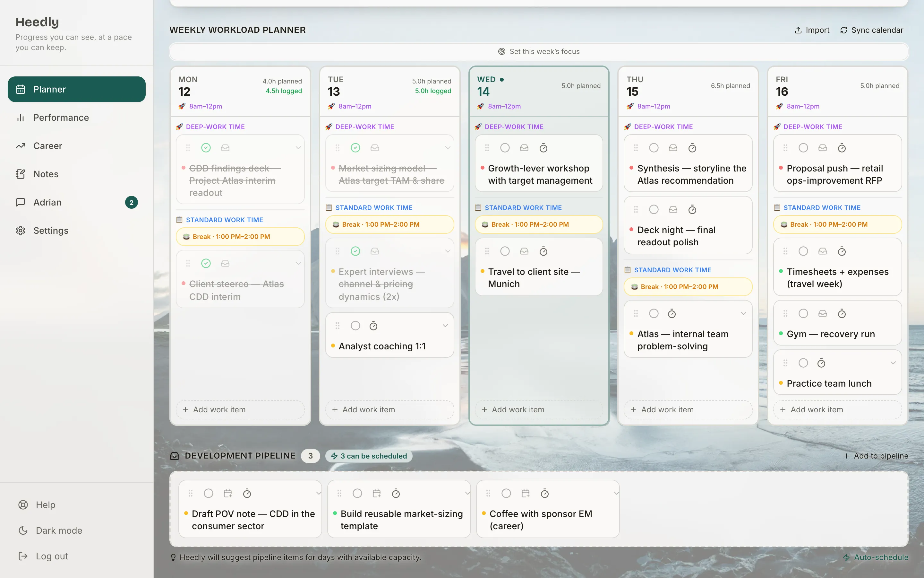The image size is (924, 578).
Task: Click inbox icon on Expert interviews card
Action: click(374, 251)
